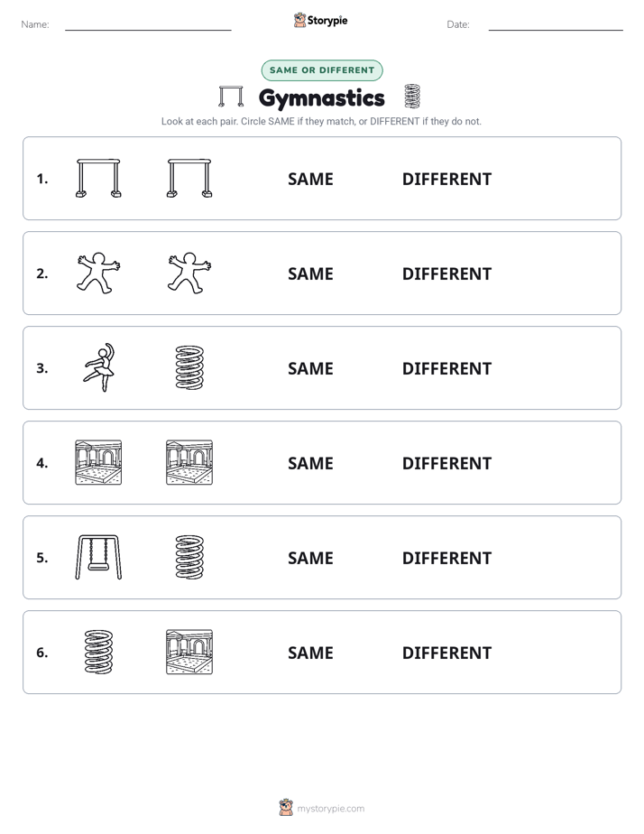This screenshot has width=644, height=834.
Task: Click the first gym hall picture in row 4
Action: [98, 462]
